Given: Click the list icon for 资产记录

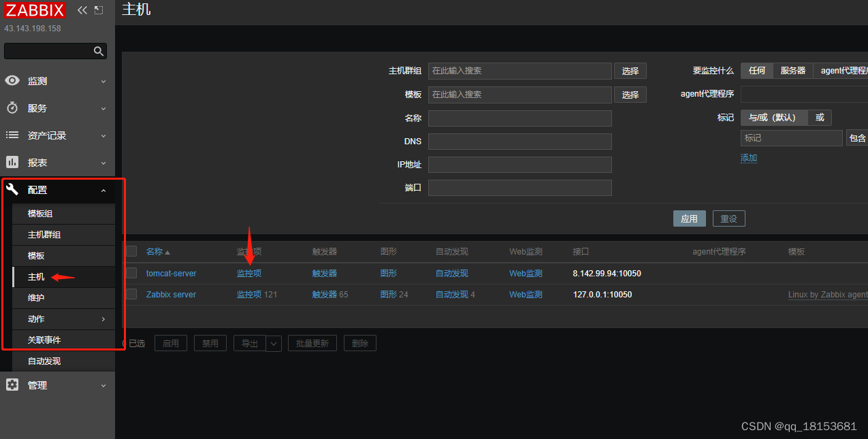Looking at the screenshot, I should (x=12, y=135).
